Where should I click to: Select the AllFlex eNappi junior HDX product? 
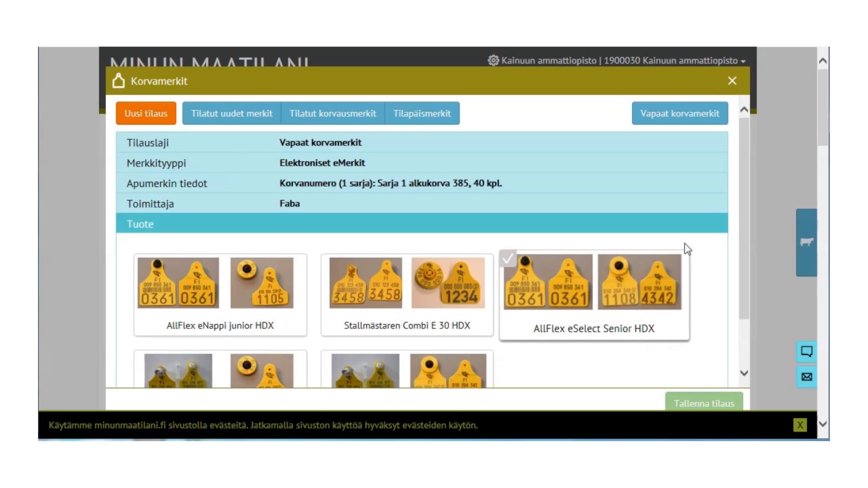point(220,295)
